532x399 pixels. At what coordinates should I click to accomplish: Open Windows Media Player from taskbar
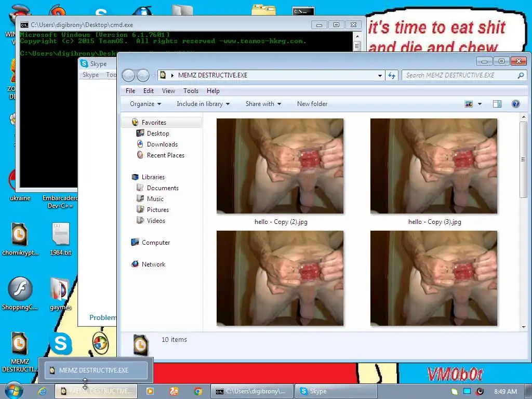coord(150,391)
